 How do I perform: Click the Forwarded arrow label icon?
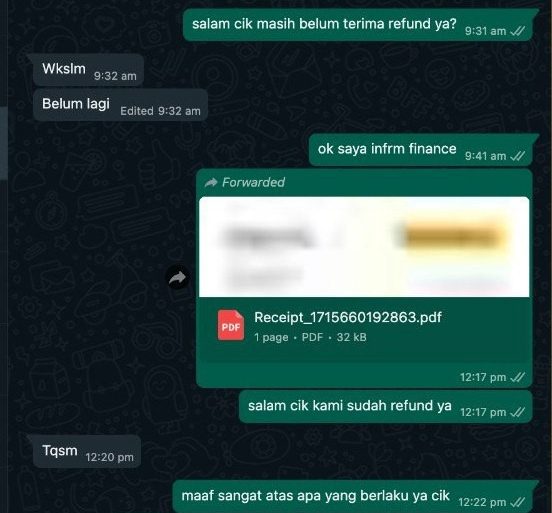click(211, 182)
